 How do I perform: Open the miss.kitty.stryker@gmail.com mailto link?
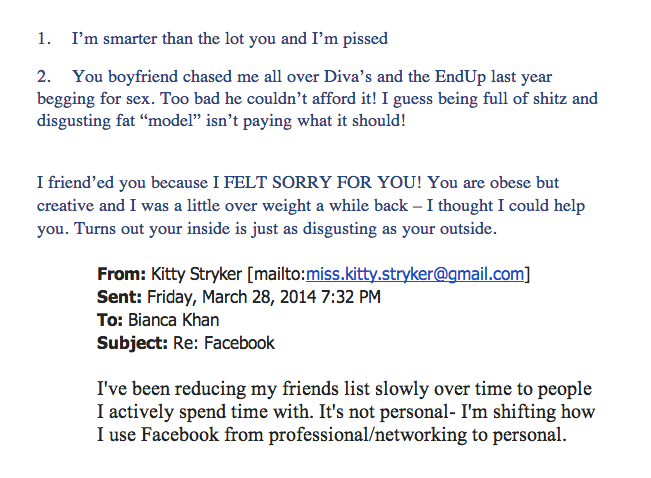coord(415,274)
